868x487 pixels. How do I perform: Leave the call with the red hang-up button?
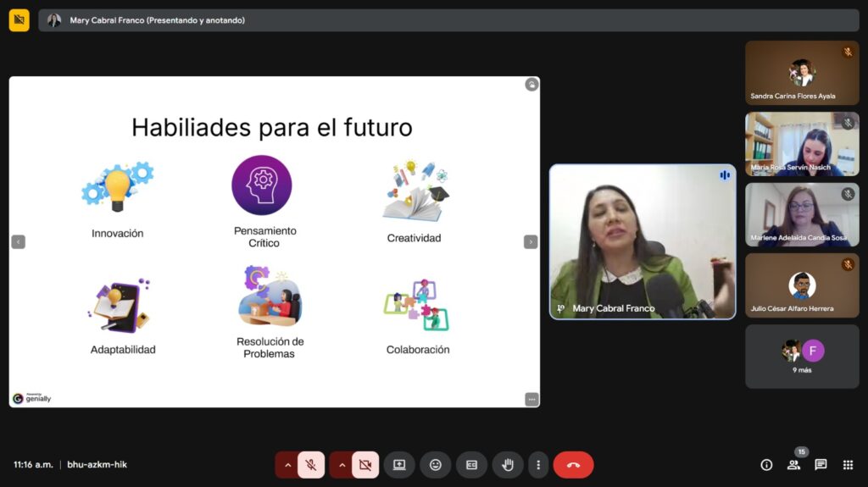click(573, 465)
